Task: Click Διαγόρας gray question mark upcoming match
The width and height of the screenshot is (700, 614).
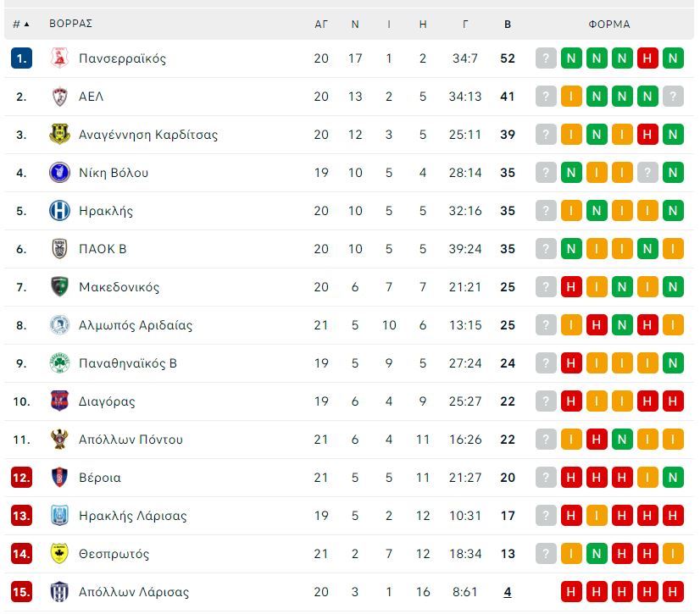Action: click(546, 401)
